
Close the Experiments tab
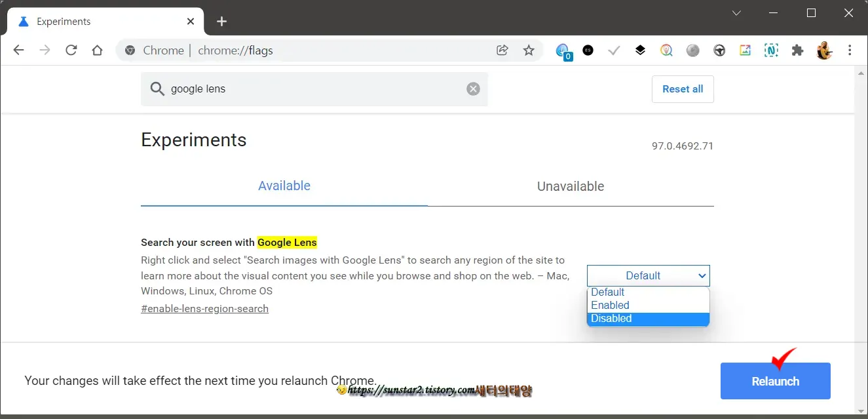(x=191, y=22)
